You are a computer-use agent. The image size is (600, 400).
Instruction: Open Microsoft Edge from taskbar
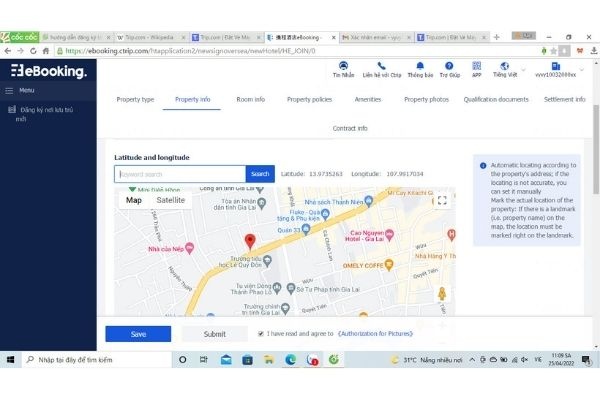[x=290, y=360]
